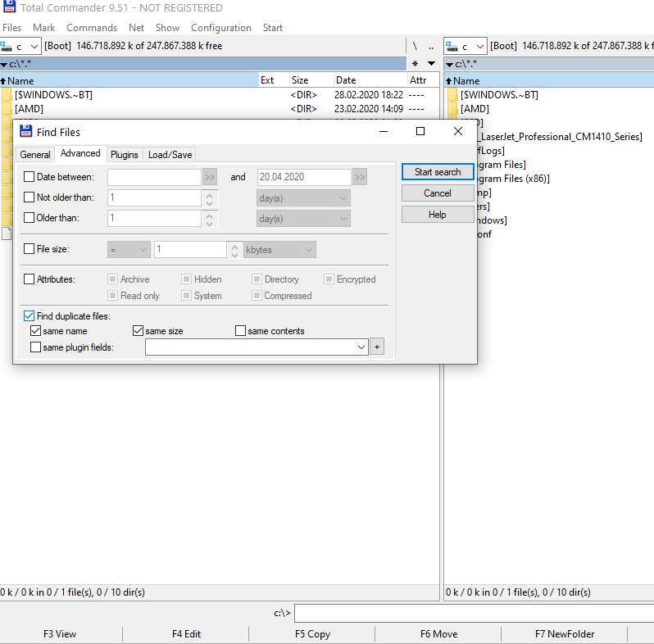Expand the left panel path c:\*.* arrow
The image size is (654, 644).
(x=4, y=65)
